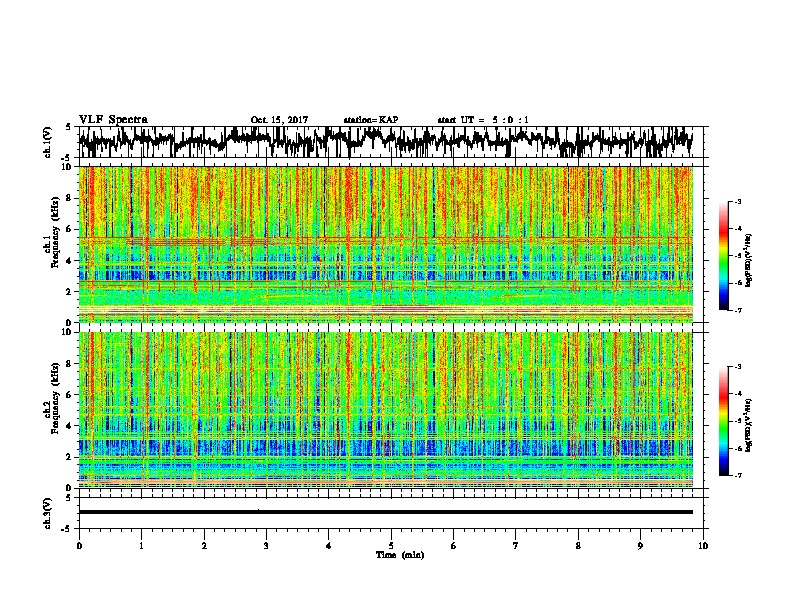Click the "ch.3(V)" axis label
The width and height of the screenshot is (792, 612).
point(47,514)
